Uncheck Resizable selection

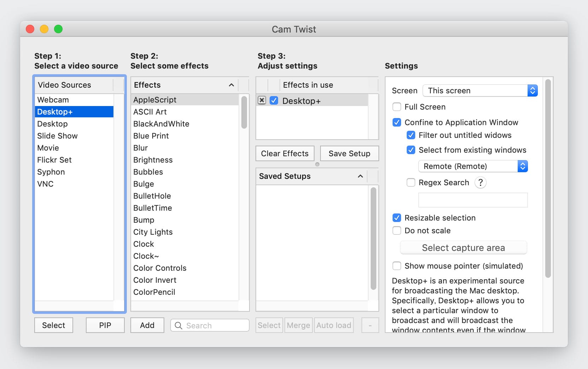(397, 218)
